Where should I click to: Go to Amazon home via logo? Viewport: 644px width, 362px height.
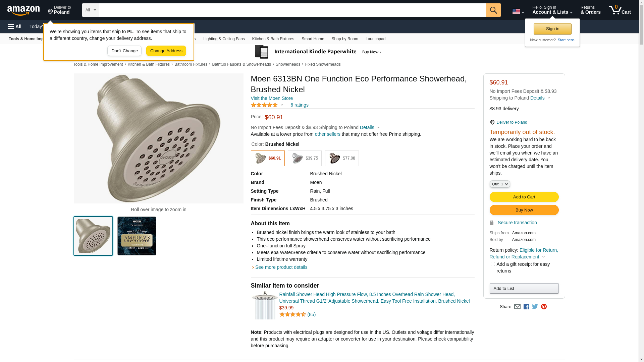point(23,10)
